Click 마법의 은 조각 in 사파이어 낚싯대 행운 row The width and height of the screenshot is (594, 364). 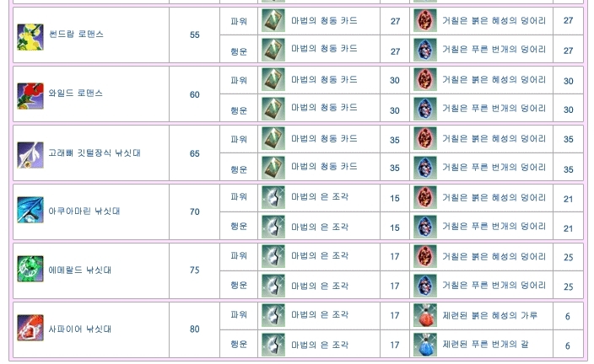[x=320, y=345]
